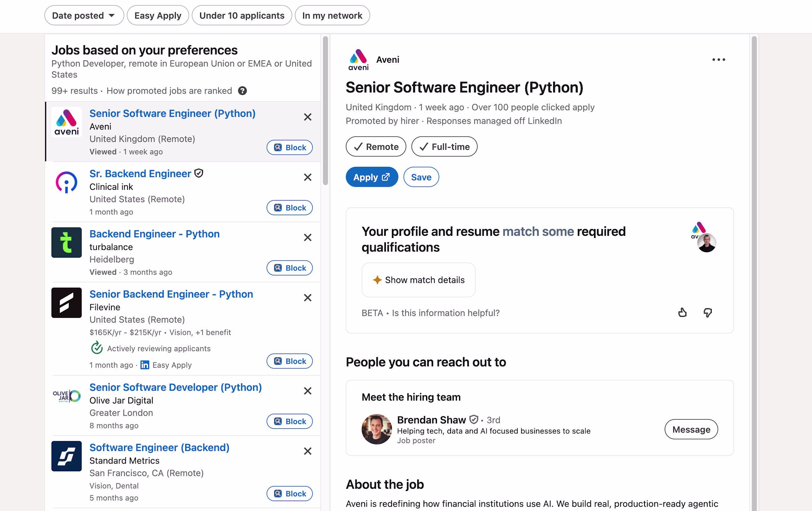
Task: Open Backend Engineer - Python listing
Action: 155,234
